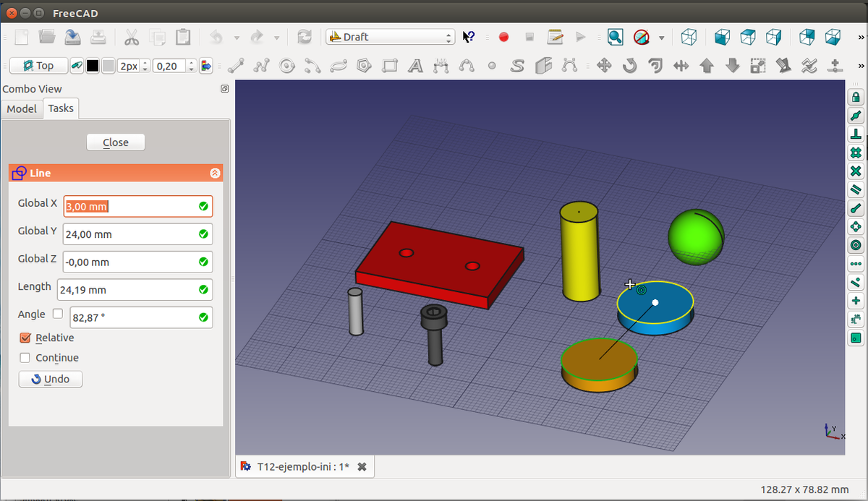868x501 pixels.
Task: Switch to axonometric view cube icon
Action: click(x=689, y=37)
